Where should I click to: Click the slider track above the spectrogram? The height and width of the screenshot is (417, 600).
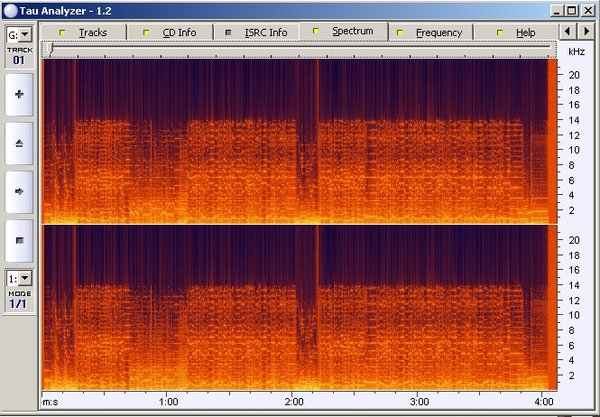coord(298,47)
